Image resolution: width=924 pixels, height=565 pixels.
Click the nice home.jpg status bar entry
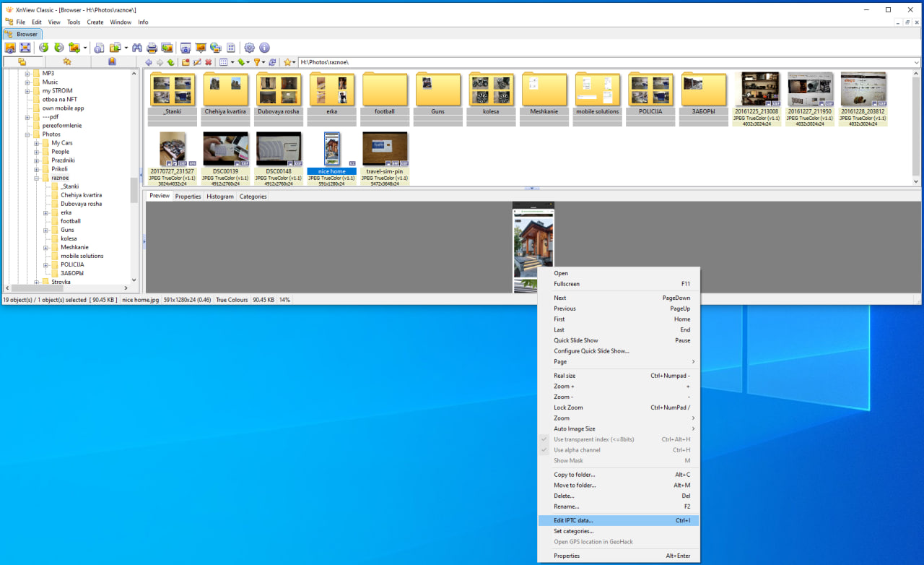[x=140, y=299]
